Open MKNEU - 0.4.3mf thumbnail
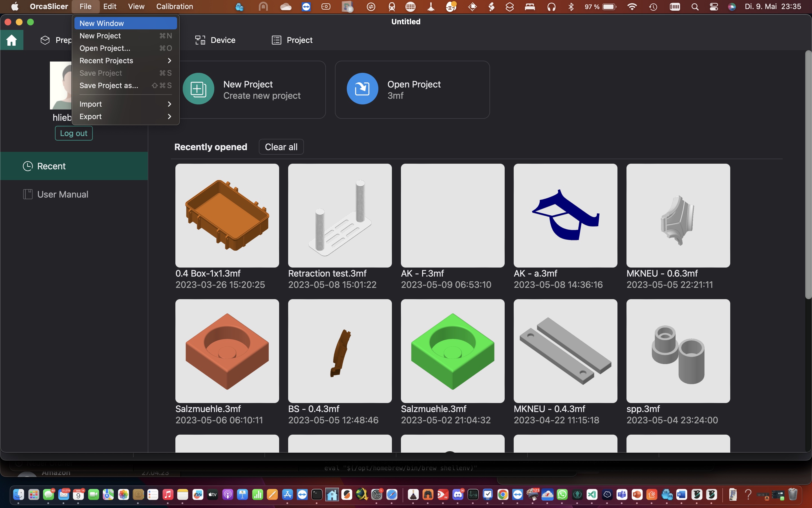812x508 pixels. point(565,351)
